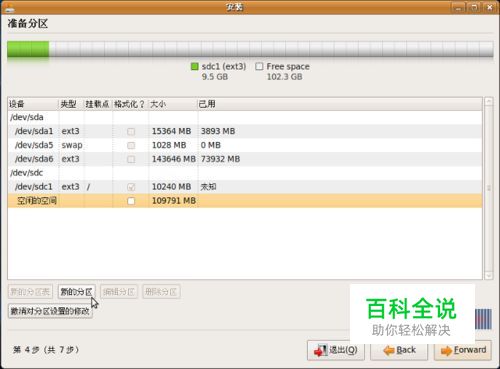
Task: Click the 编辑分区 (edit partition) button
Action: [x=119, y=292]
